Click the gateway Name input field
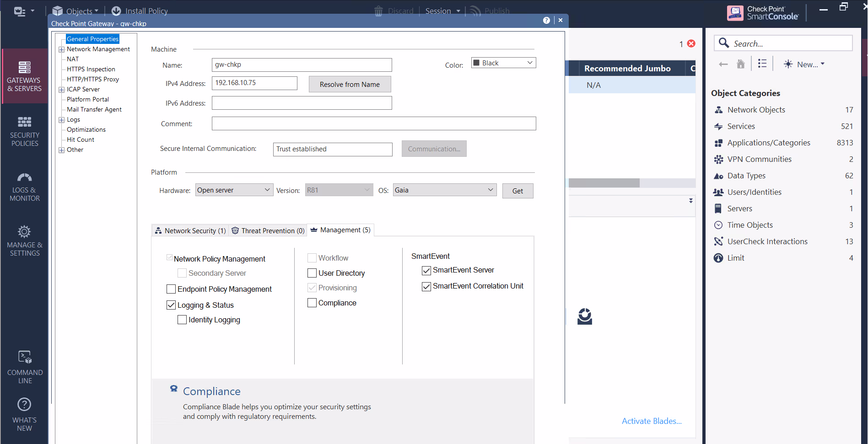The width and height of the screenshot is (868, 444). (302, 64)
